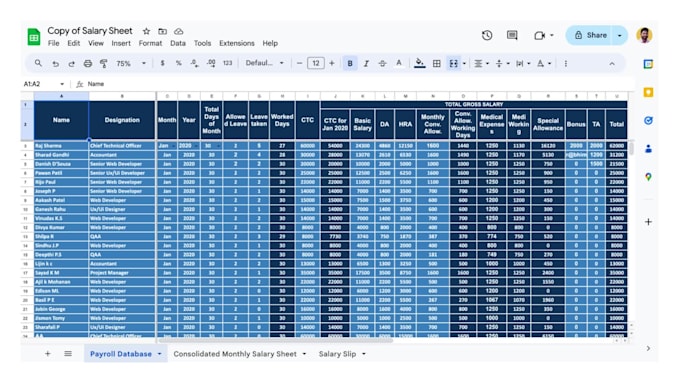Format as percent
Image resolution: width=680 pixels, height=383 pixels.
[x=178, y=63]
